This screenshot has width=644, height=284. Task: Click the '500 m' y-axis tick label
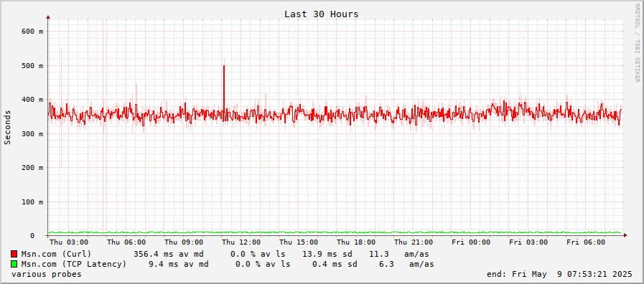pos(32,66)
